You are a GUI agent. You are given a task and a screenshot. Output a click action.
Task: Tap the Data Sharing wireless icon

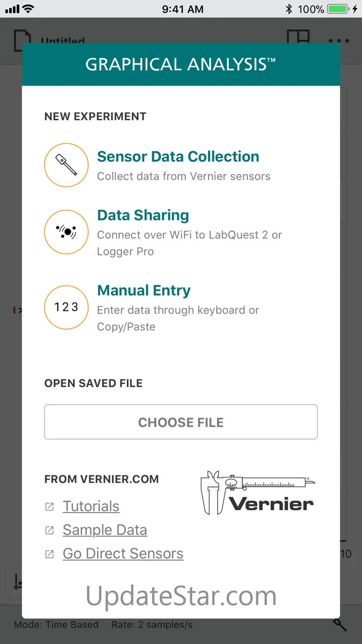(66, 232)
